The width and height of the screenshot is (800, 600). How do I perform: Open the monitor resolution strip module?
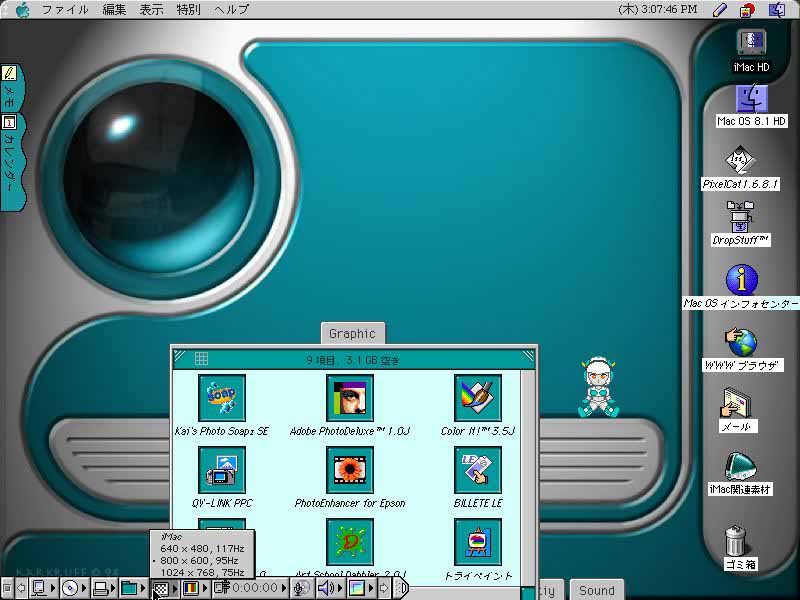pos(165,588)
